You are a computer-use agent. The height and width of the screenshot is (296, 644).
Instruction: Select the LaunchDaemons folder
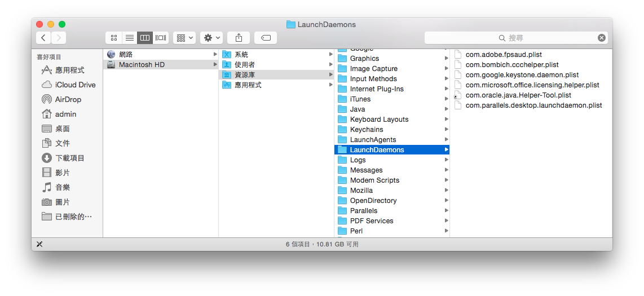point(392,150)
